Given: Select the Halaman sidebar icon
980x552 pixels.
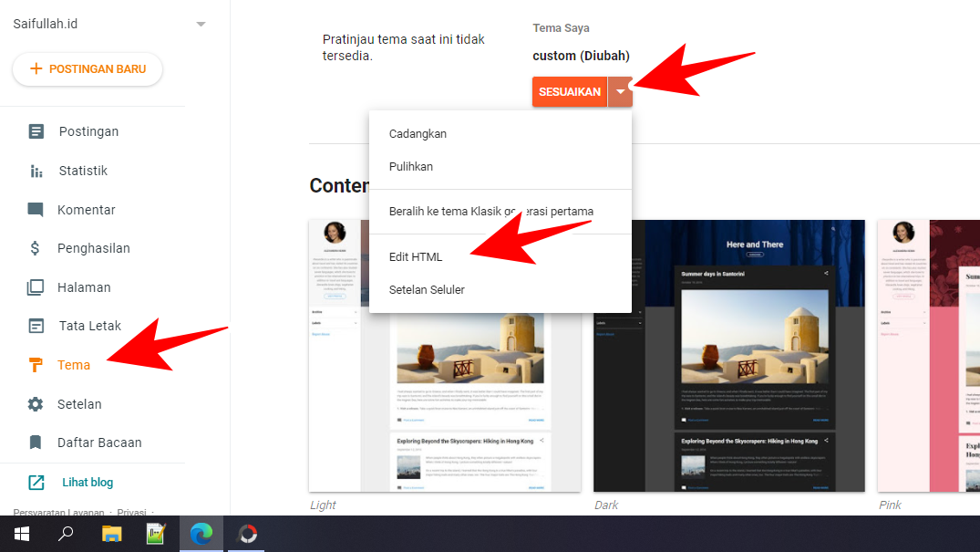Looking at the screenshot, I should (35, 286).
